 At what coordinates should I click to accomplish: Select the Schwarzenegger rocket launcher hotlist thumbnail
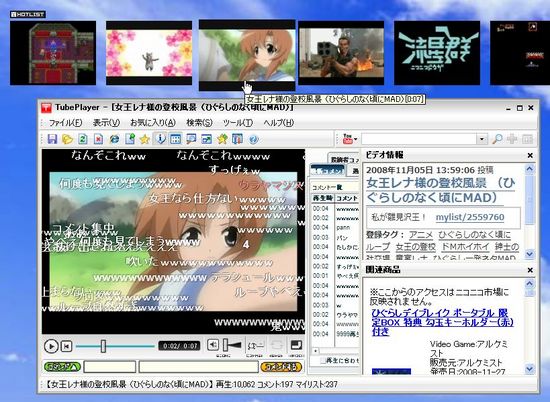tap(341, 53)
